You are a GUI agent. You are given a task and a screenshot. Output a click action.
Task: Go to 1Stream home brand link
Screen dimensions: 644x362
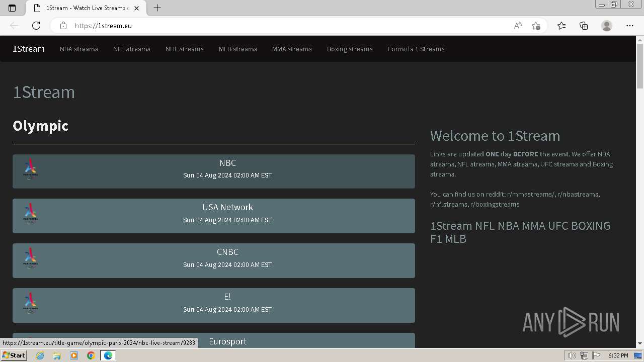29,49
